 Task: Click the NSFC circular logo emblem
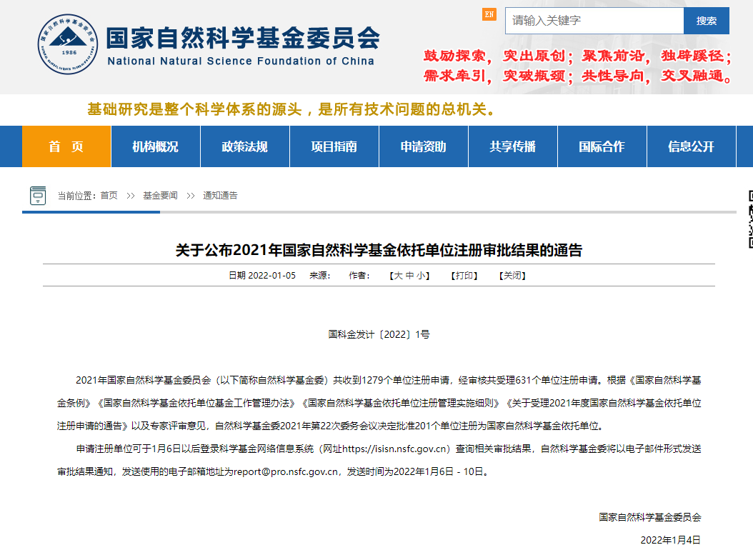68,44
